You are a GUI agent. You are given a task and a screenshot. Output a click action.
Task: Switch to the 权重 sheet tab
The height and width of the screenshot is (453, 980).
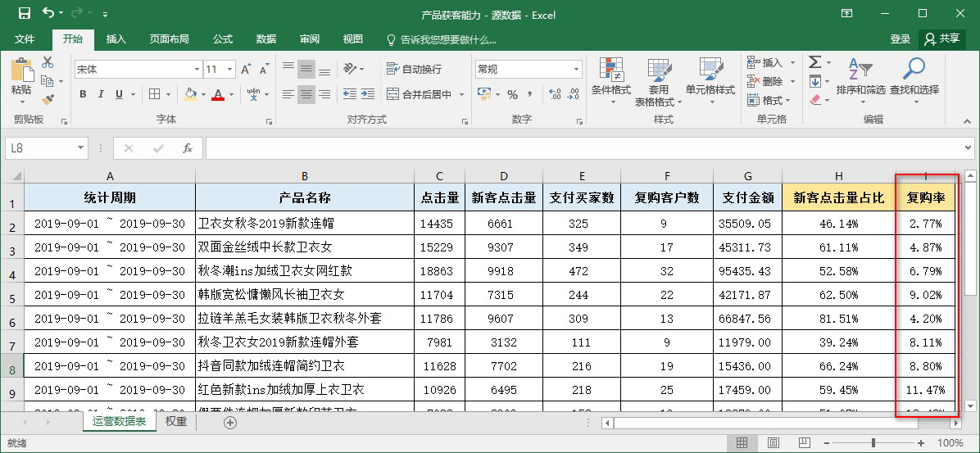coord(176,422)
